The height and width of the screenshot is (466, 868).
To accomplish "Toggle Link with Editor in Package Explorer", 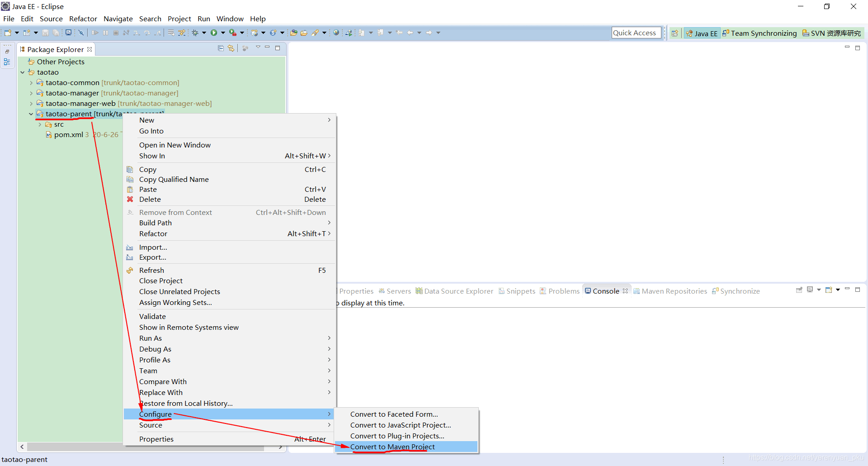I will pyautogui.click(x=231, y=48).
